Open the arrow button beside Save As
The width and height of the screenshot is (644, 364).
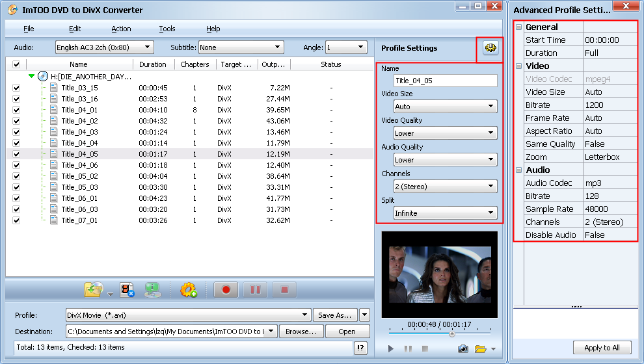364,315
